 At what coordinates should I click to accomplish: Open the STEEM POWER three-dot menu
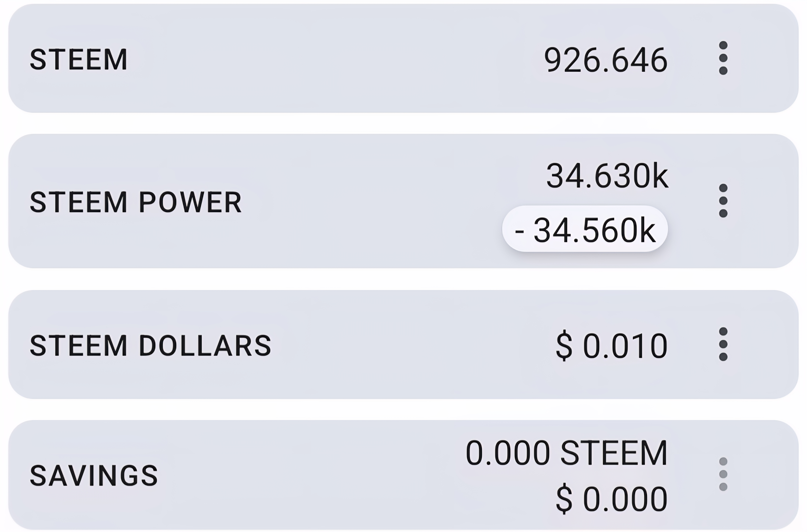pos(723,200)
